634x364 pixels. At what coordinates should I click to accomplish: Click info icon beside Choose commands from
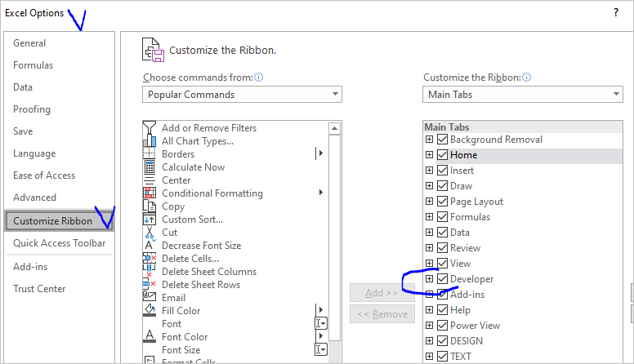coord(259,78)
